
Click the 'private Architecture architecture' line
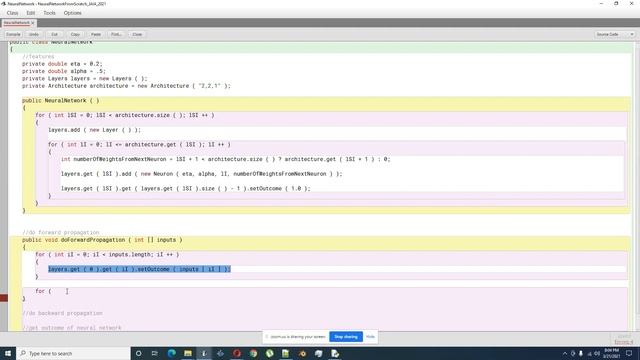[x=126, y=86]
